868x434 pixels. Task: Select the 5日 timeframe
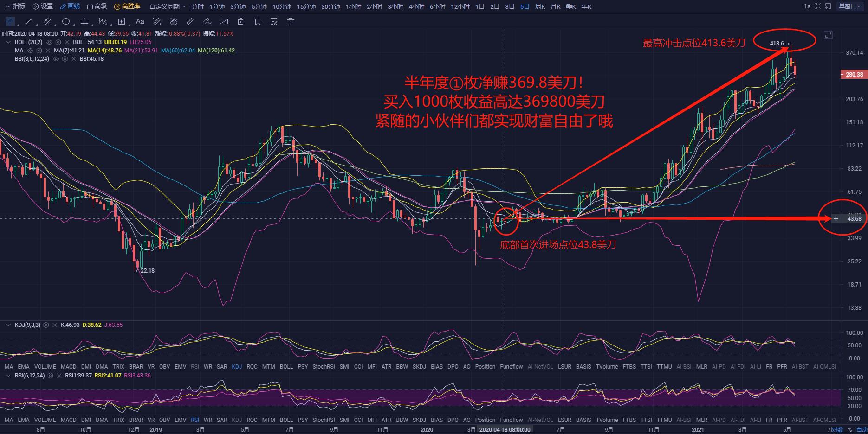(525, 6)
